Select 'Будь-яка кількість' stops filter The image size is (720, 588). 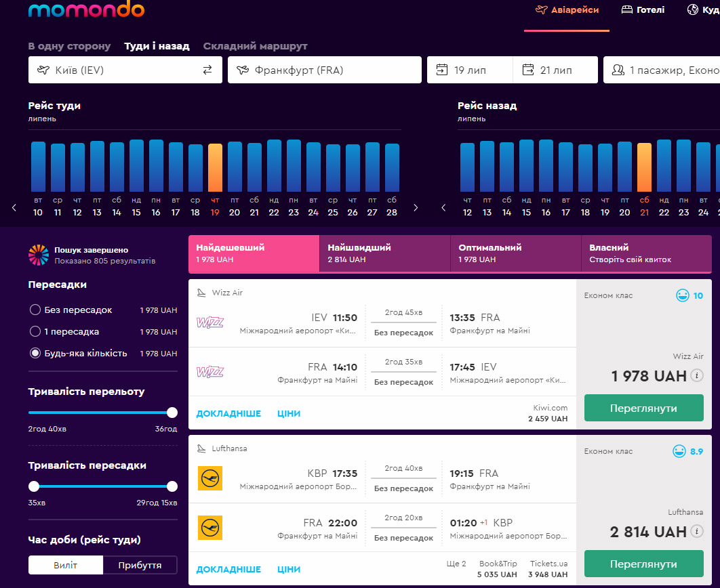35,353
